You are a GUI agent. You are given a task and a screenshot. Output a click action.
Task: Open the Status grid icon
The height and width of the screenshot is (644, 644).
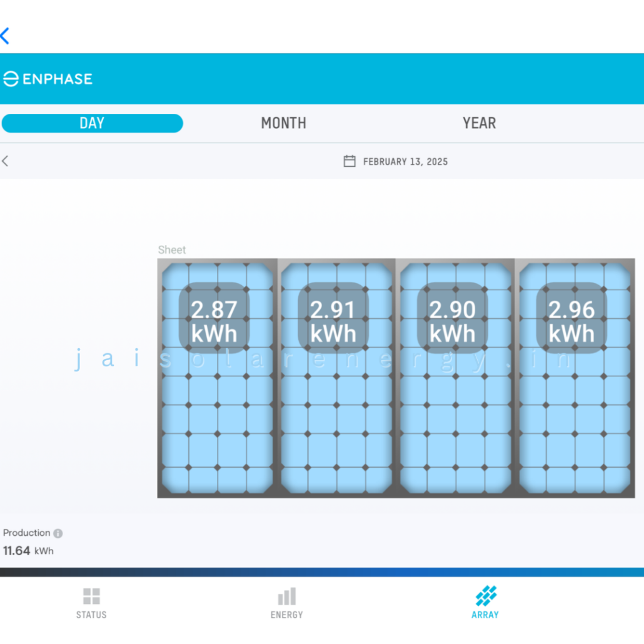tap(91, 597)
